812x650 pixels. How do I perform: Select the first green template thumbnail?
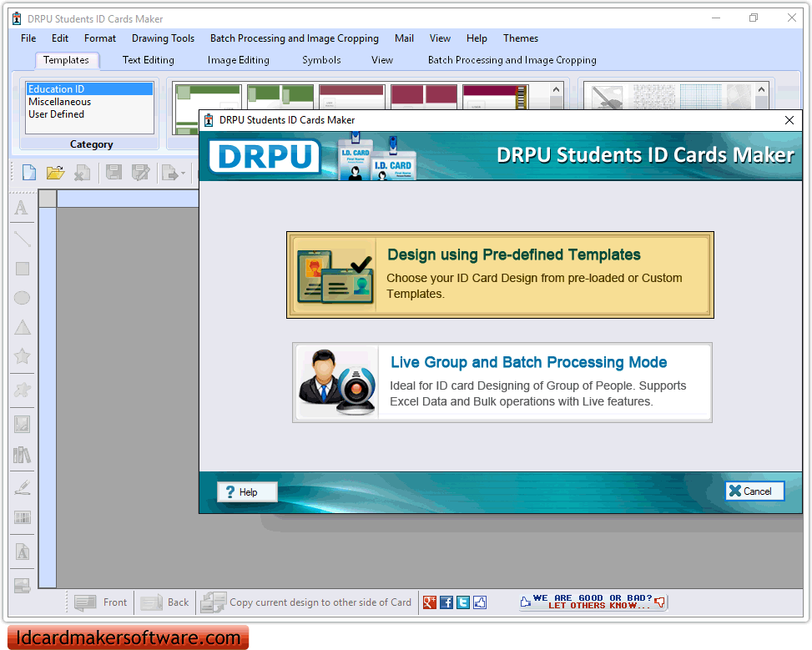click(x=208, y=97)
